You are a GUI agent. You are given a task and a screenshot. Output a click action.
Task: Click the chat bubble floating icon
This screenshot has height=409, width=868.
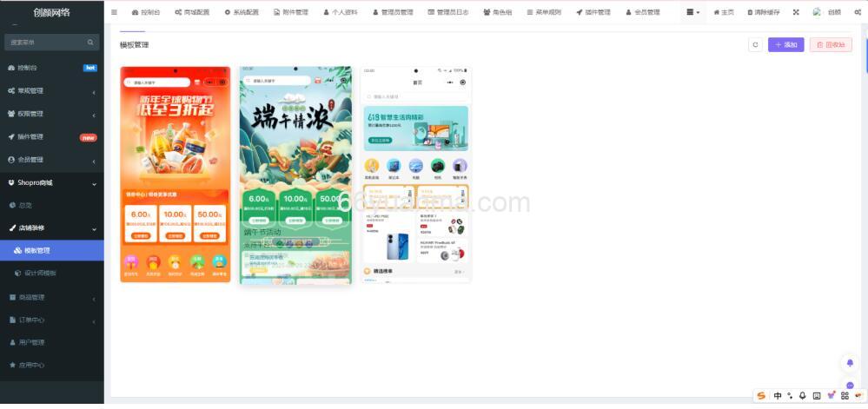tap(850, 384)
